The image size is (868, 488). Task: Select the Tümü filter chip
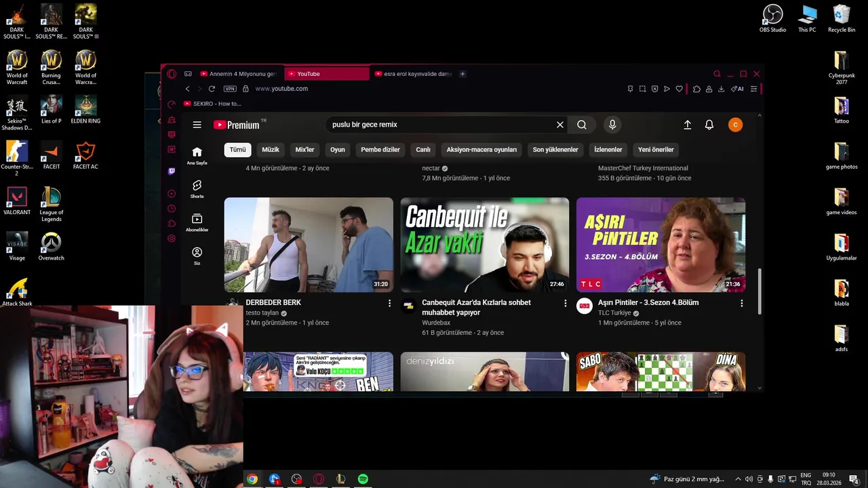[x=237, y=150]
